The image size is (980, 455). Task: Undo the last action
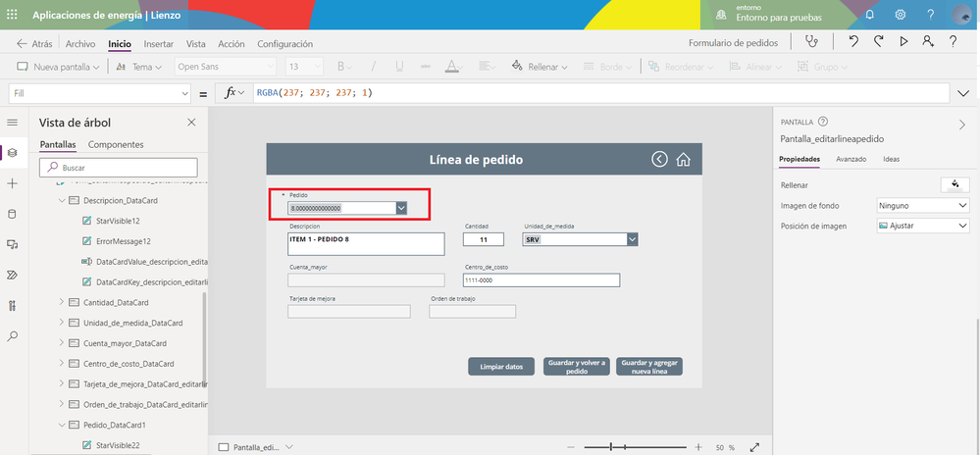tap(853, 42)
